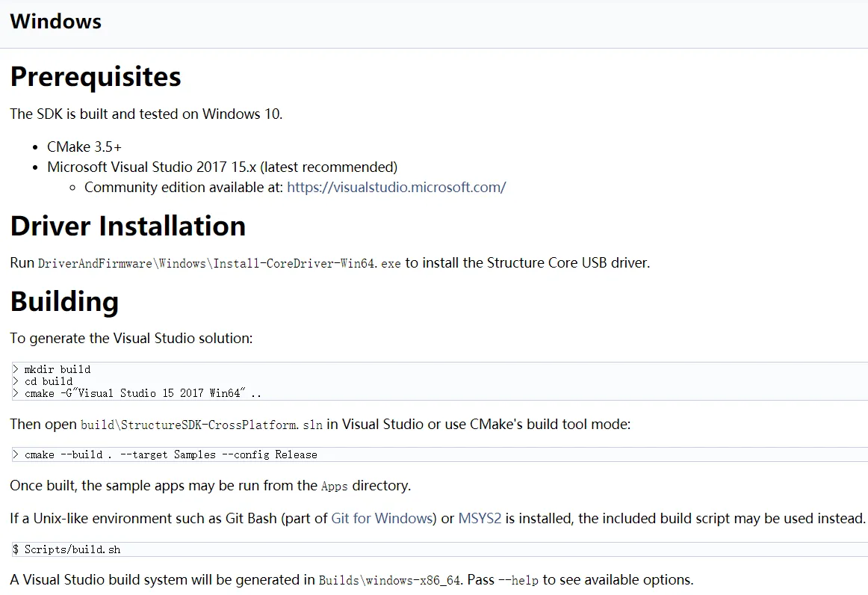Click the Install-CoreDriver-Win64.exe path text
Image resolution: width=868 pixels, height=595 pixels.
(x=219, y=263)
